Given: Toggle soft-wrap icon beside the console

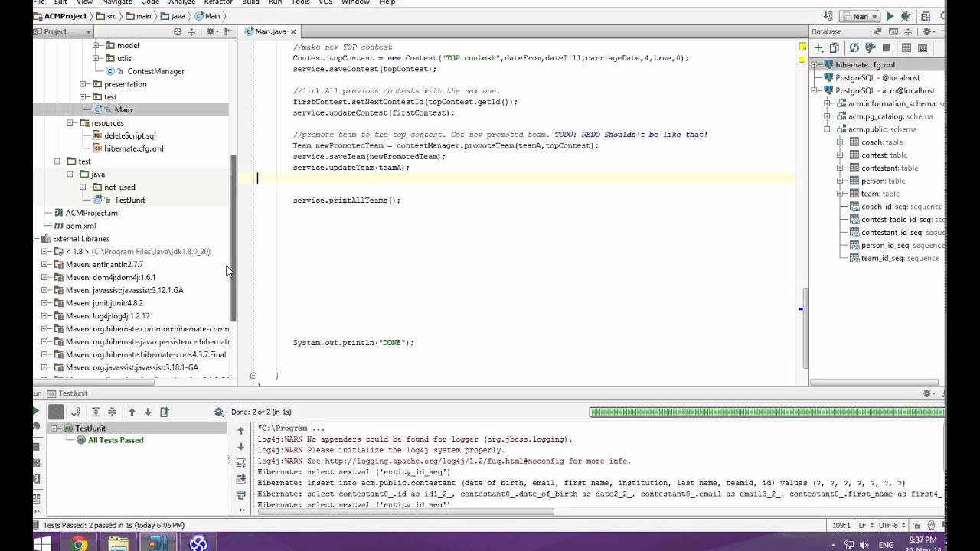Looking at the screenshot, I should click(241, 463).
